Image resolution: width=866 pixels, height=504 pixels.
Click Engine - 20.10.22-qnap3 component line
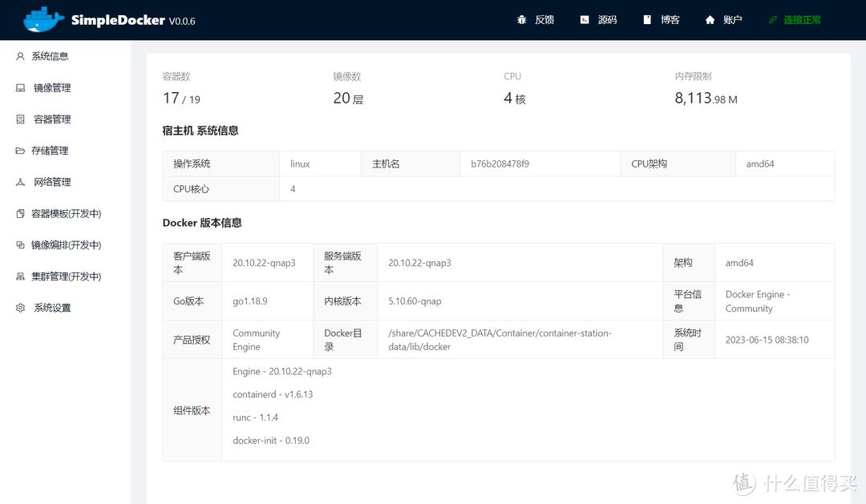[282, 372]
